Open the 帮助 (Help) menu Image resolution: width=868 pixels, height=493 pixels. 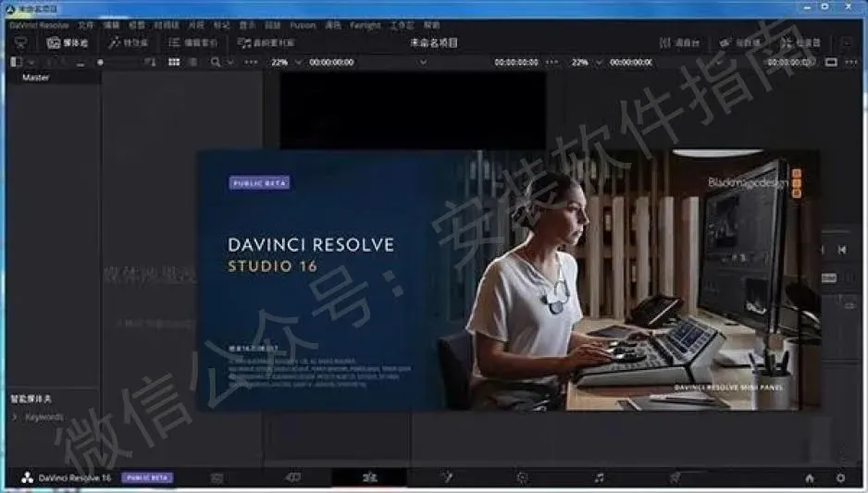tap(432, 25)
